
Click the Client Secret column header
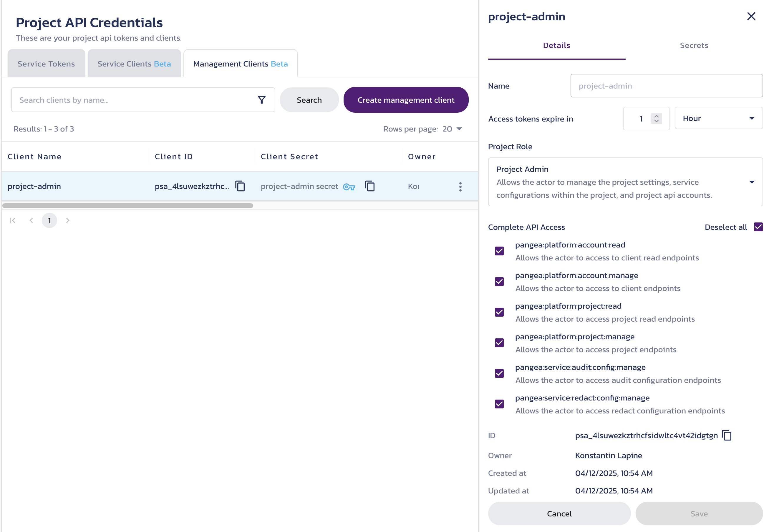pyautogui.click(x=289, y=157)
